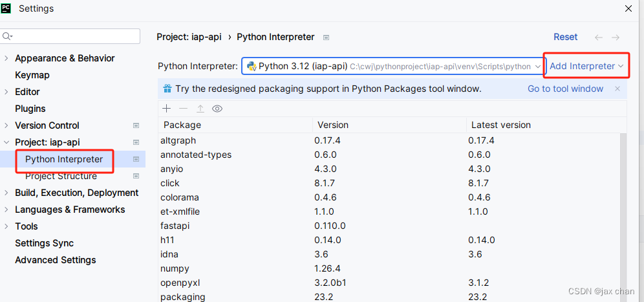Click Go to tool window link
644x302 pixels.
pyautogui.click(x=565, y=89)
